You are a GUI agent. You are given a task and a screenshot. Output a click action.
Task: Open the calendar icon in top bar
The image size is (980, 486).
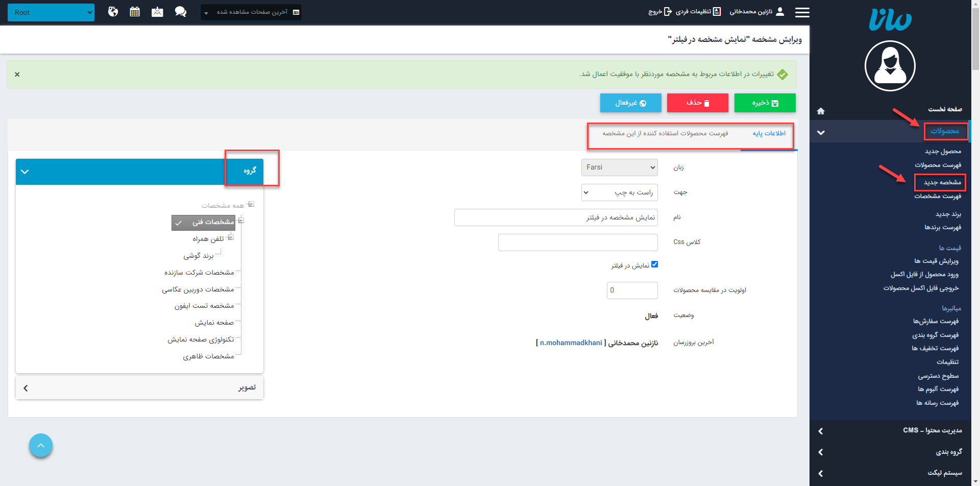135,12
